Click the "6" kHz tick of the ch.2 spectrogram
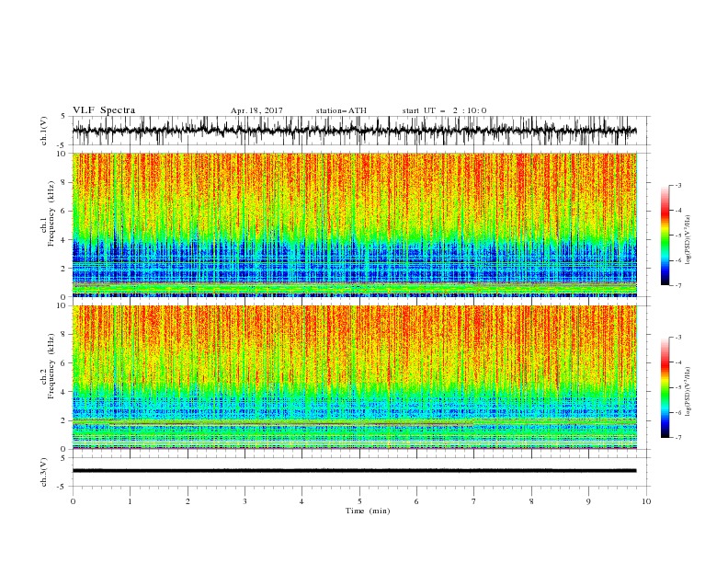 (63, 363)
